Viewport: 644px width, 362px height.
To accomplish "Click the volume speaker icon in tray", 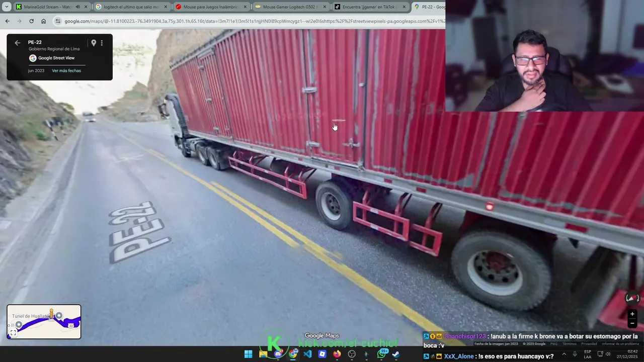I will click(608, 354).
